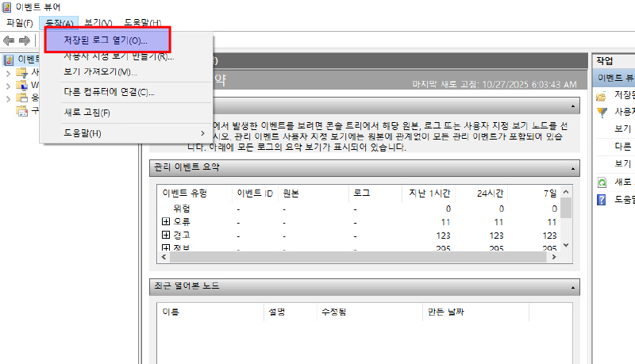Click the back arrow in the toolbar
This screenshot has height=364, width=635.
9,40
